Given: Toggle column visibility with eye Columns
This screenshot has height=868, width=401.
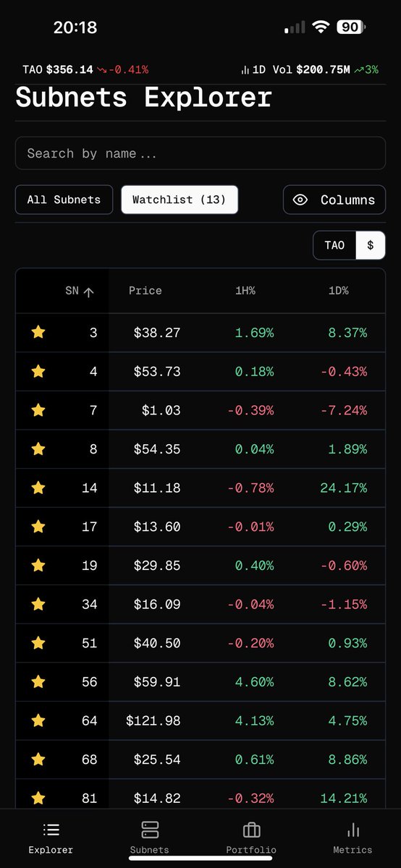Looking at the screenshot, I should coord(334,200).
